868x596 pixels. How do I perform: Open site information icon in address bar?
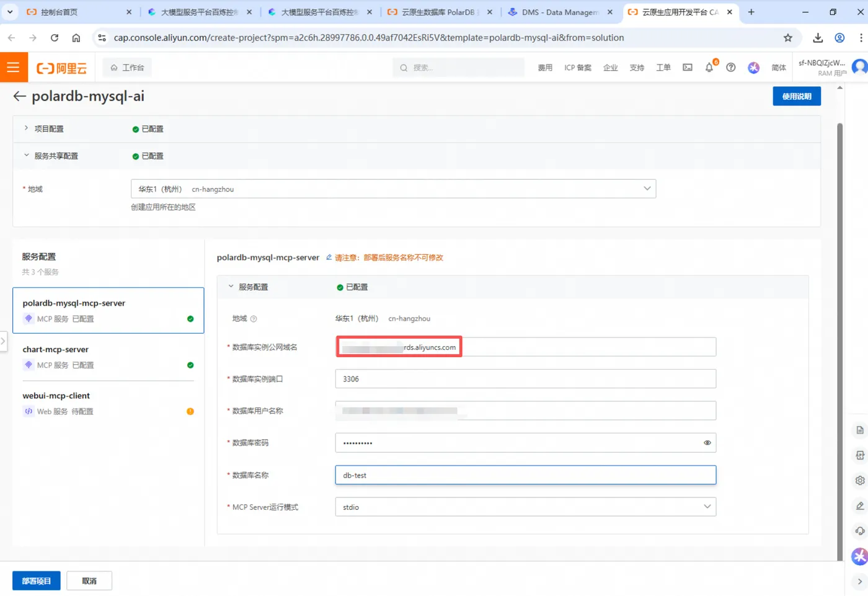[102, 38]
